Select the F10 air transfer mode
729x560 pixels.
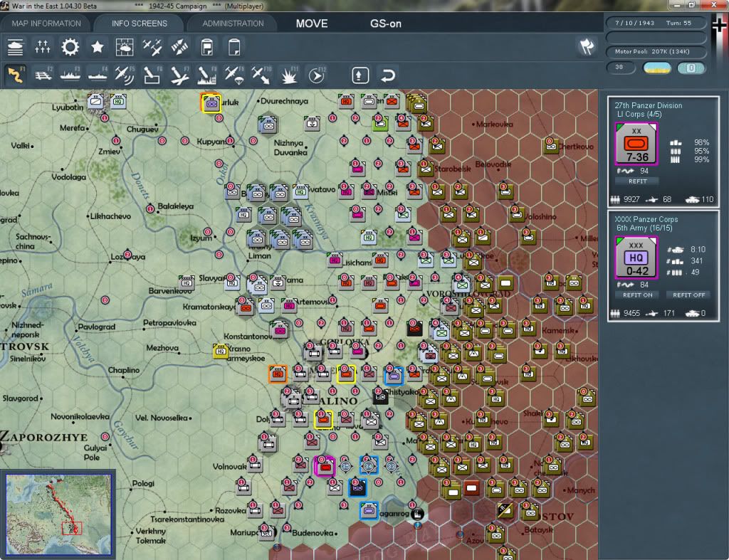(261, 75)
